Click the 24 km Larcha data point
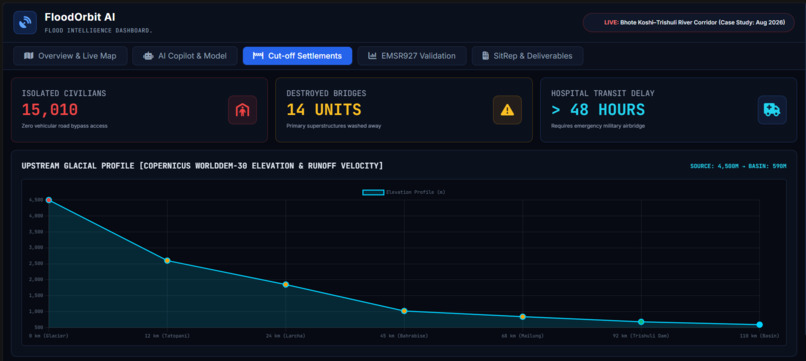806x361 pixels. (x=286, y=284)
